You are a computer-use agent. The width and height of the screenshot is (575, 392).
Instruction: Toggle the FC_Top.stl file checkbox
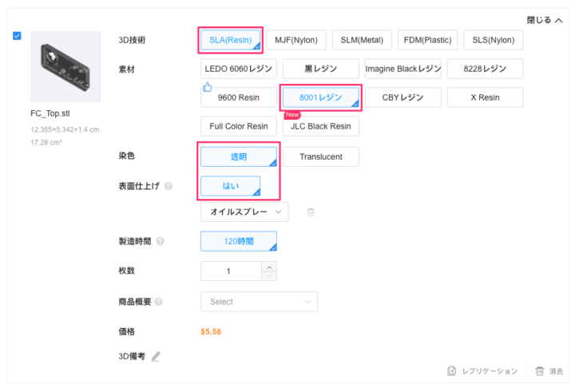pos(18,37)
